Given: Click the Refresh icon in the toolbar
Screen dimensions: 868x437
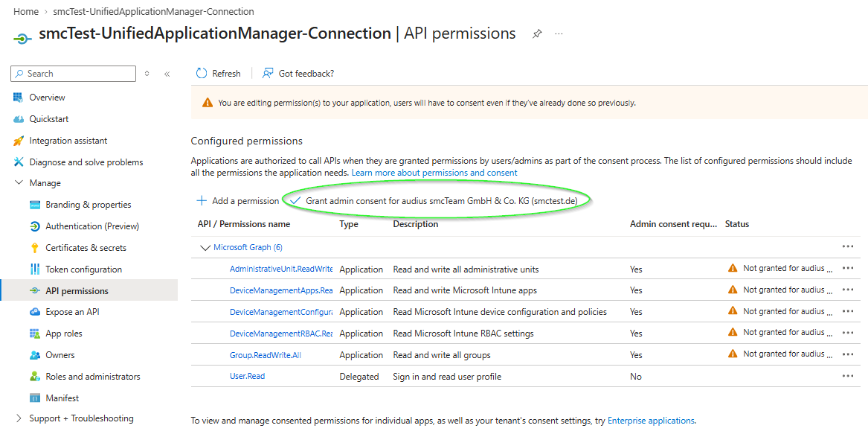Looking at the screenshot, I should (x=202, y=73).
